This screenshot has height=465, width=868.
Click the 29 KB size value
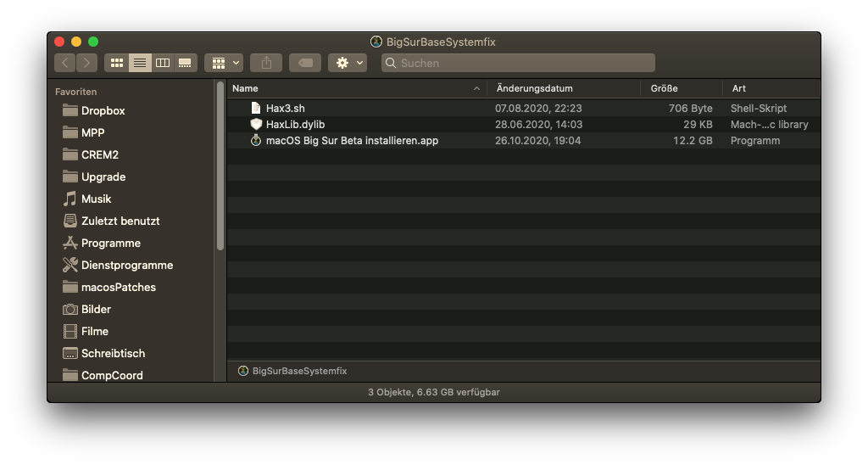(698, 124)
